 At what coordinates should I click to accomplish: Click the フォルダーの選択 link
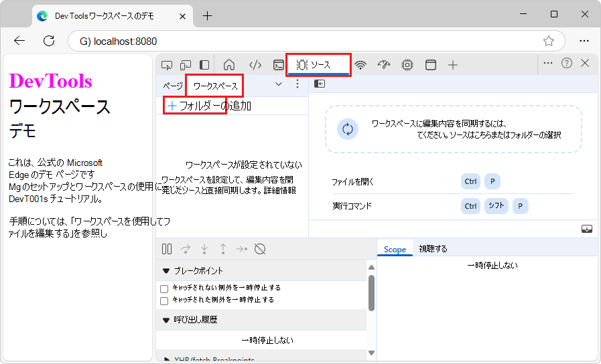pyautogui.click(x=535, y=134)
